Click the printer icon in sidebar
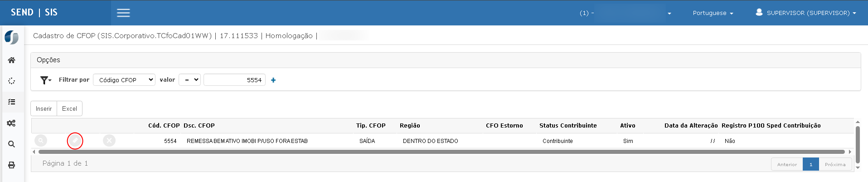 [12, 165]
